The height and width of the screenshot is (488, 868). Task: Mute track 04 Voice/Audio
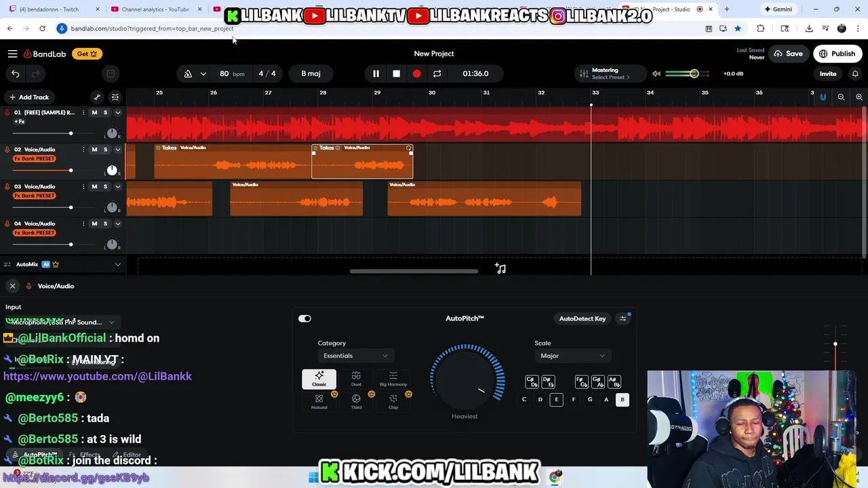tap(94, 223)
